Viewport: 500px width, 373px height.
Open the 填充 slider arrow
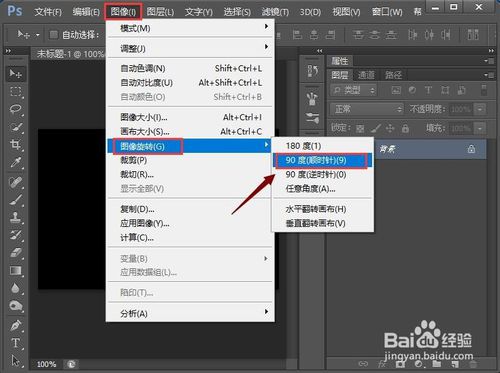[480, 128]
